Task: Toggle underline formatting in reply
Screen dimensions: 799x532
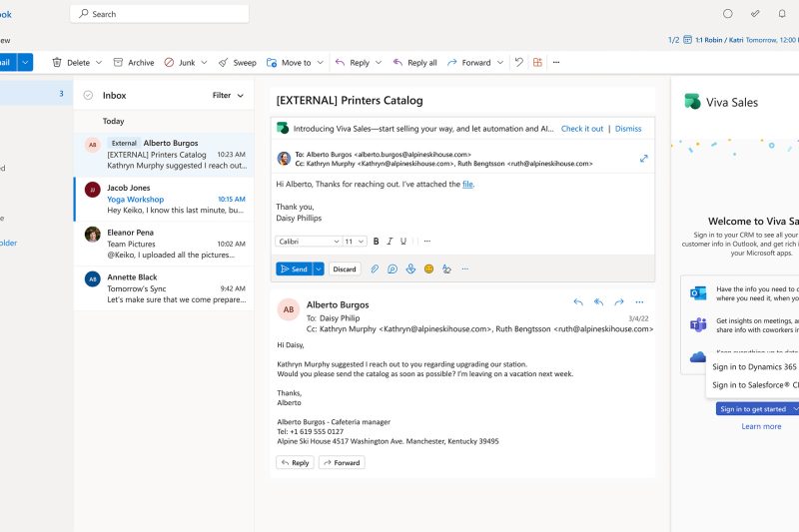Action: point(403,242)
